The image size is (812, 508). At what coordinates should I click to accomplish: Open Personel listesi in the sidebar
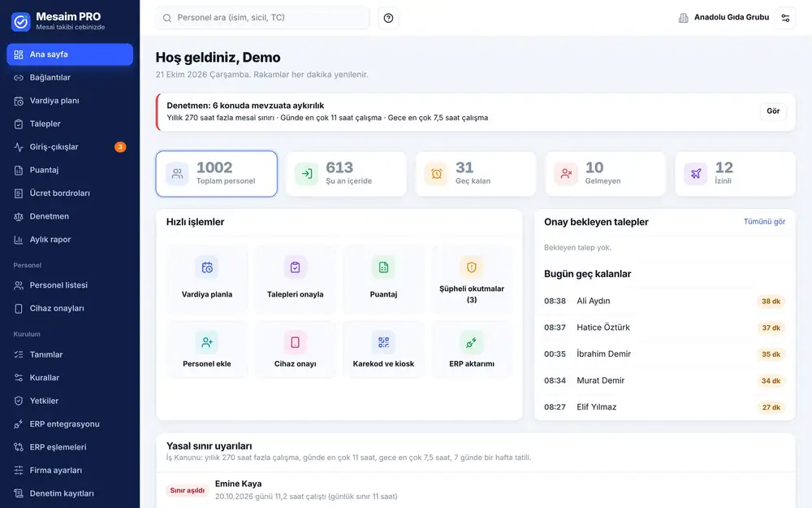[x=70, y=285]
